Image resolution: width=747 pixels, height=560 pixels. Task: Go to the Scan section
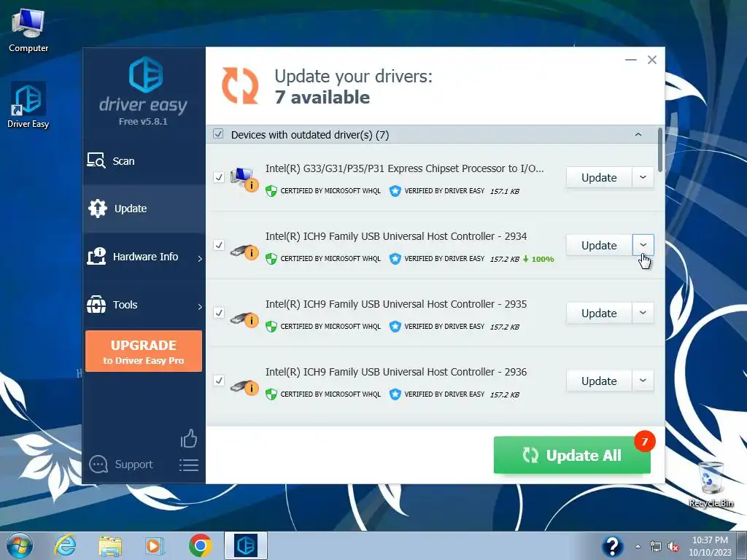(144, 161)
